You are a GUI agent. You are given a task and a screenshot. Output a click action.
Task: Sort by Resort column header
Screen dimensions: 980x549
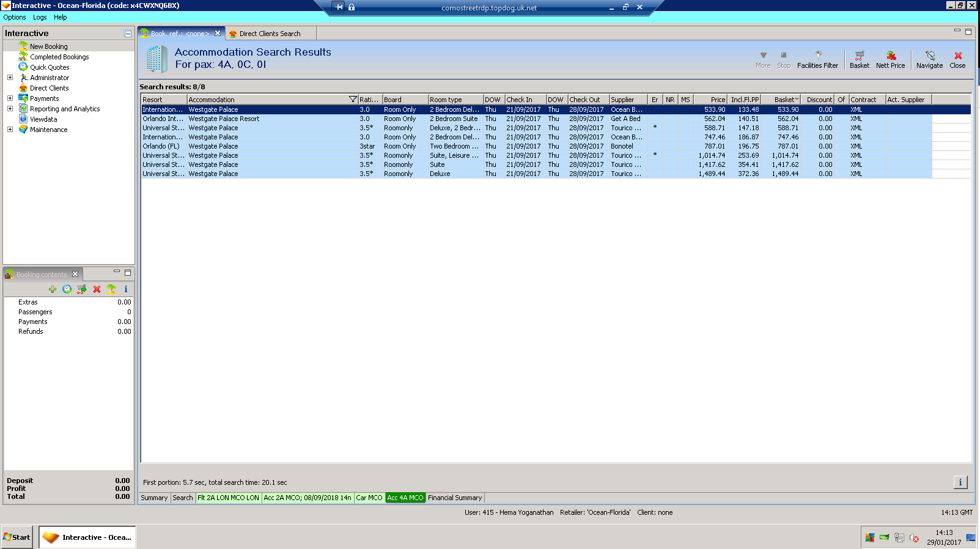coord(164,100)
